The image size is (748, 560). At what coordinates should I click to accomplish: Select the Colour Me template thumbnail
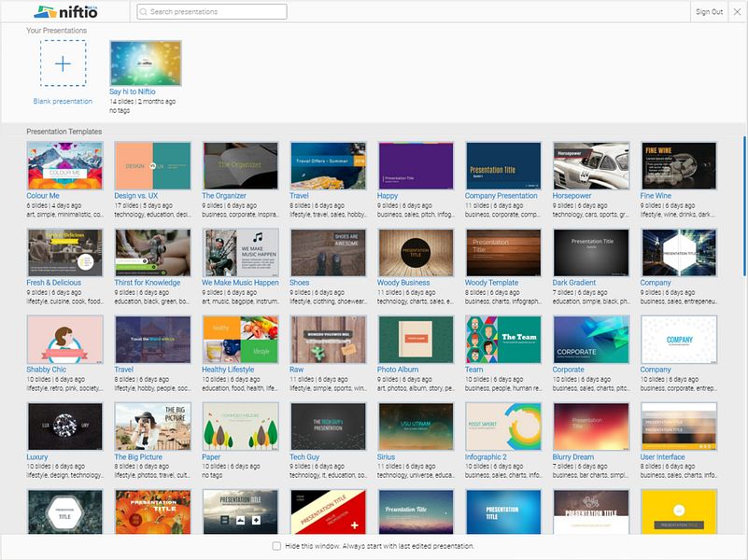coord(64,165)
